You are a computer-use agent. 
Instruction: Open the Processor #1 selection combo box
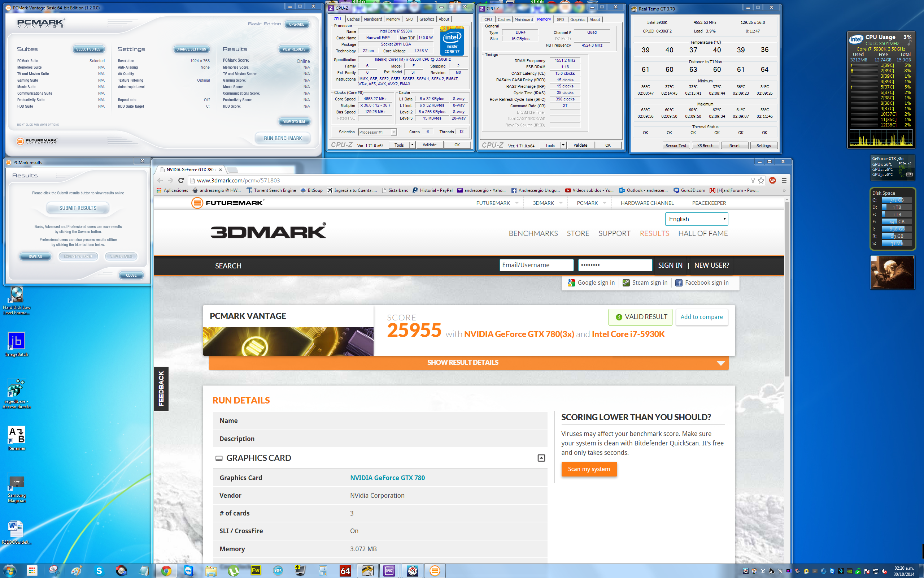(x=377, y=132)
